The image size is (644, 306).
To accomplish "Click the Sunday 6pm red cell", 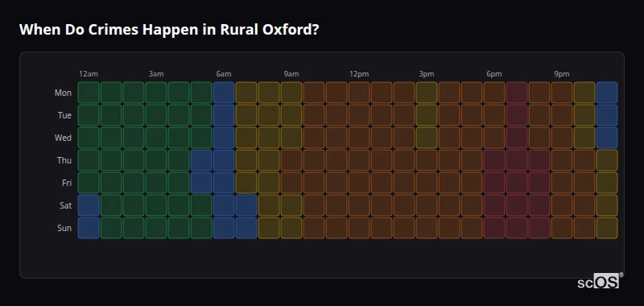I will click(494, 228).
